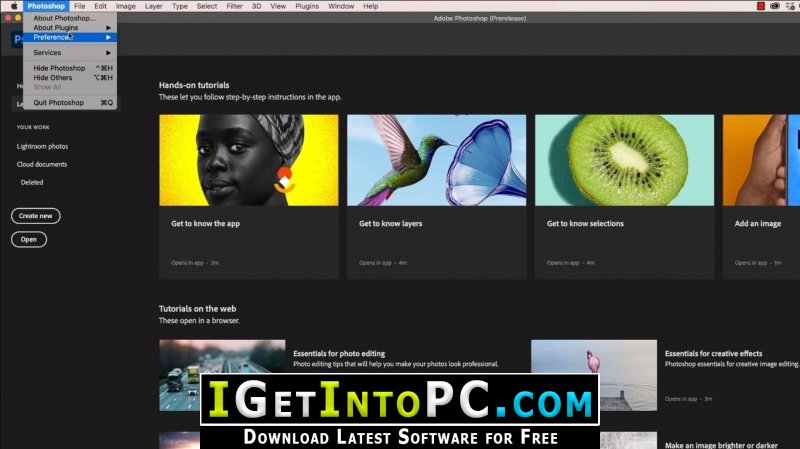Click the YOUR WORK sidebar label
800x449 pixels.
pos(33,127)
